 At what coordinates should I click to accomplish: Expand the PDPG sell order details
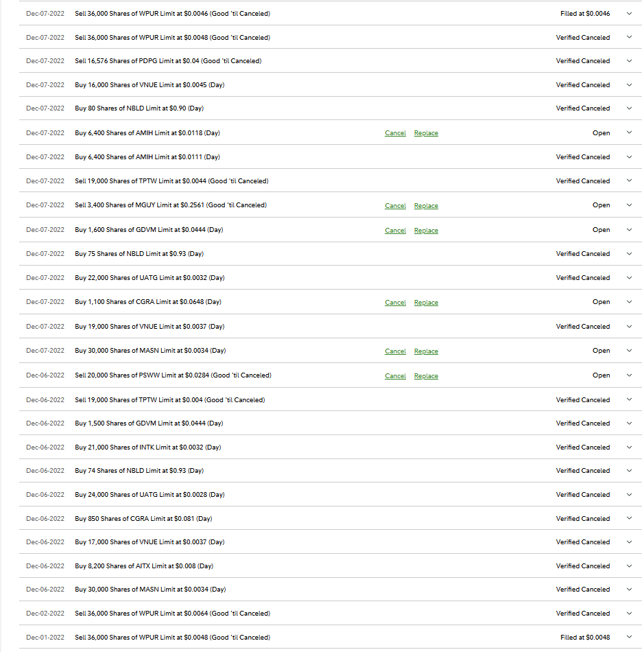click(x=629, y=61)
